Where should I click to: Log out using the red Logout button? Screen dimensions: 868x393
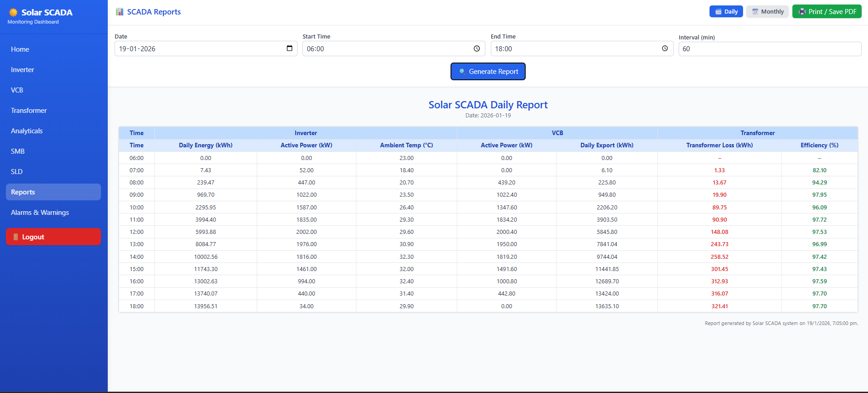click(53, 237)
